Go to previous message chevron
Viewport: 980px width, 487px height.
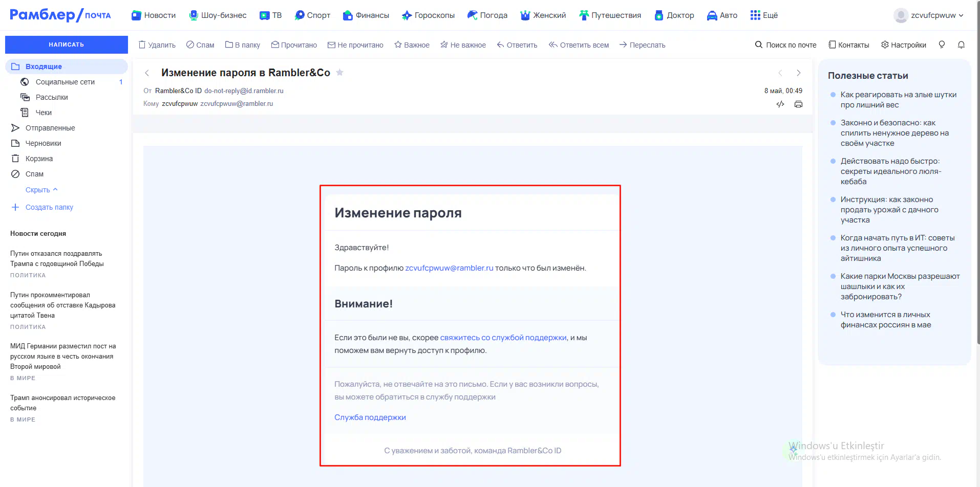coord(780,73)
